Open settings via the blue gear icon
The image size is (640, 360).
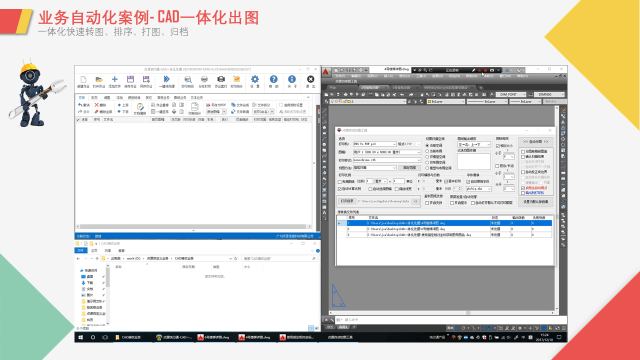tap(255, 79)
